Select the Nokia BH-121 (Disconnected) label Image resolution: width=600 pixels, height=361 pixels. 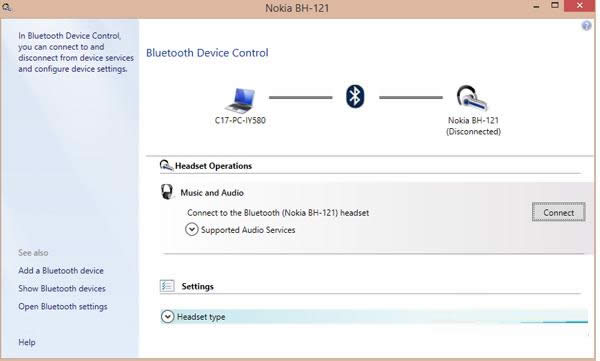coord(473,126)
